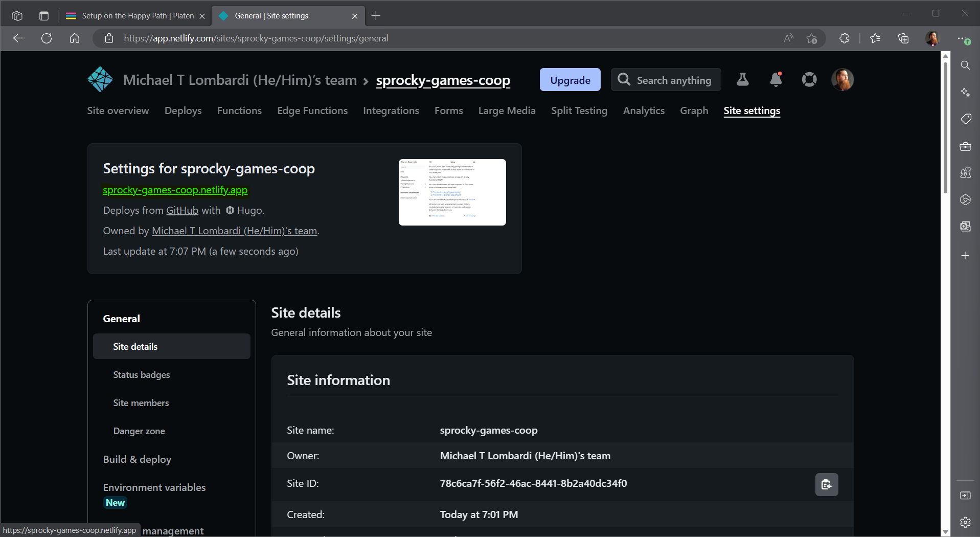
Task: Click the Search anything field
Action: pyautogui.click(x=666, y=80)
